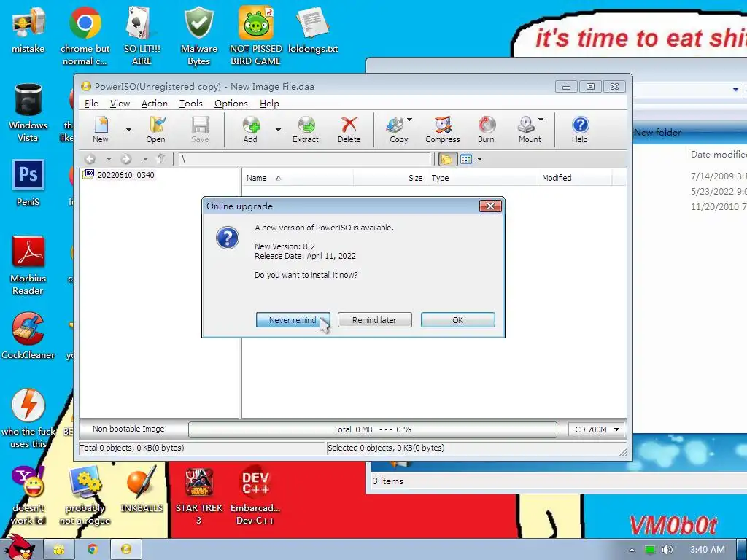Click New folder in the Explorer window
Image resolution: width=747 pixels, height=560 pixels.
tap(657, 133)
